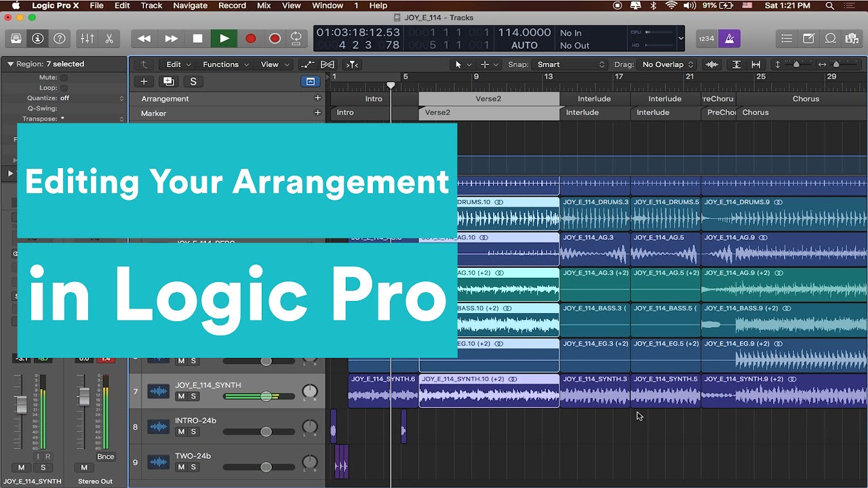The width and height of the screenshot is (868, 488).
Task: Open the Quantize off dropdown
Action: tap(92, 98)
